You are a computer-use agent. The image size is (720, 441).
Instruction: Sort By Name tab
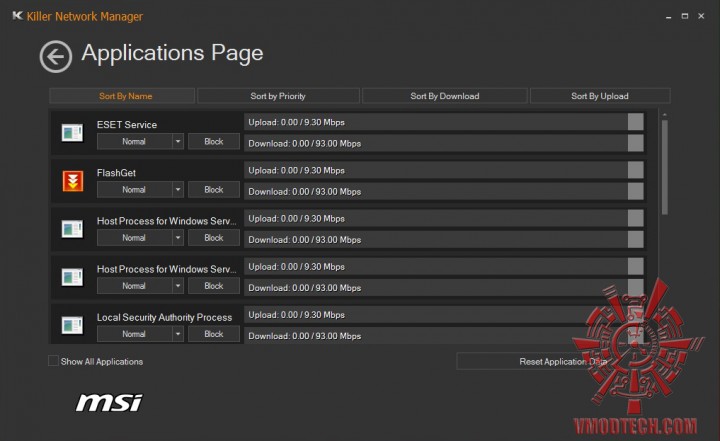[x=122, y=96]
